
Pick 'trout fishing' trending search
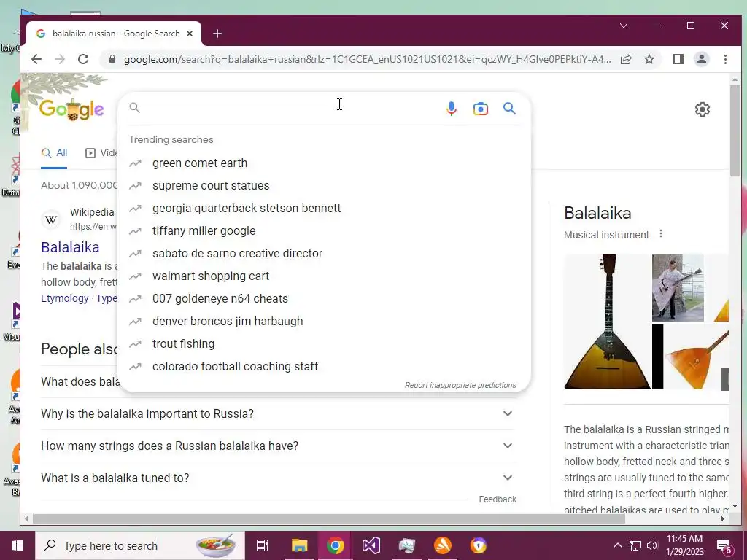324,344
